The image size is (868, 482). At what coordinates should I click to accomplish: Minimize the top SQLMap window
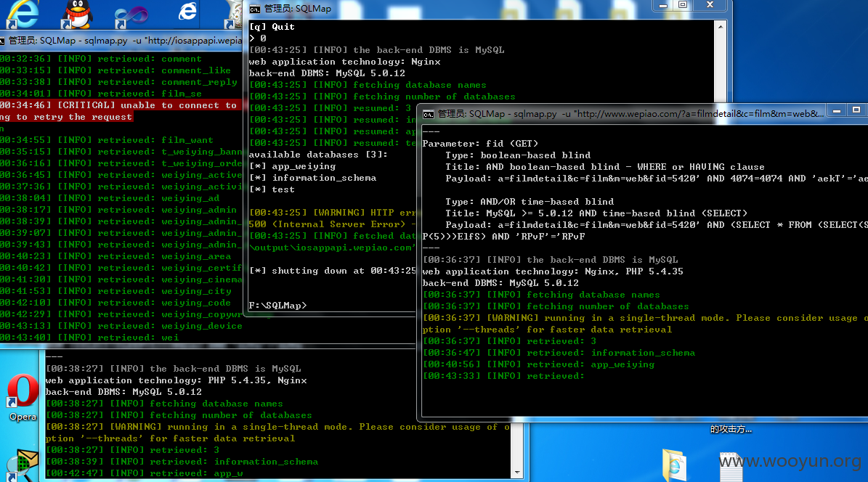pyautogui.click(x=662, y=5)
